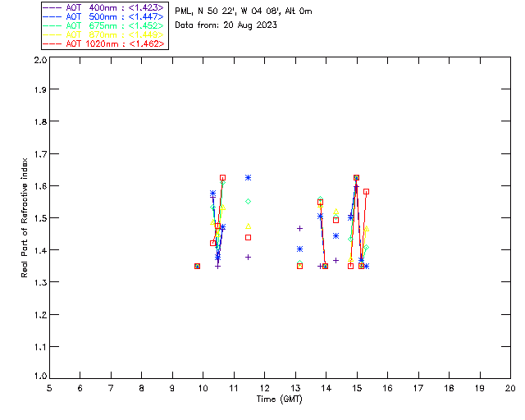Image resolution: width=525 pixels, height=420 pixels.
Task: Click the 5 x-axis tick label
Action: pyautogui.click(x=49, y=388)
